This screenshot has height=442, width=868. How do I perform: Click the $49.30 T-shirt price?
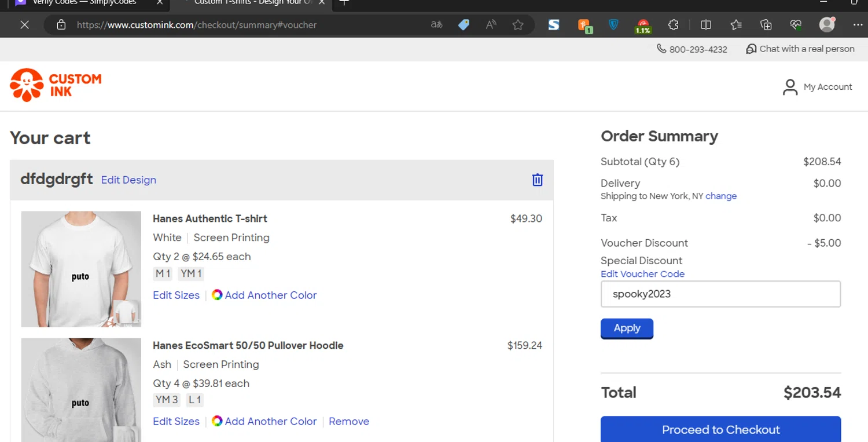[x=526, y=218]
